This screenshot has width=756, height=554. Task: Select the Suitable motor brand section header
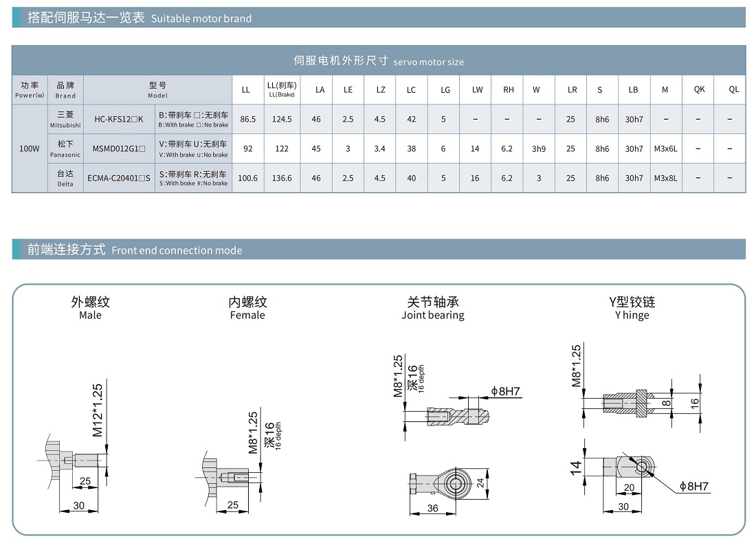point(140,18)
